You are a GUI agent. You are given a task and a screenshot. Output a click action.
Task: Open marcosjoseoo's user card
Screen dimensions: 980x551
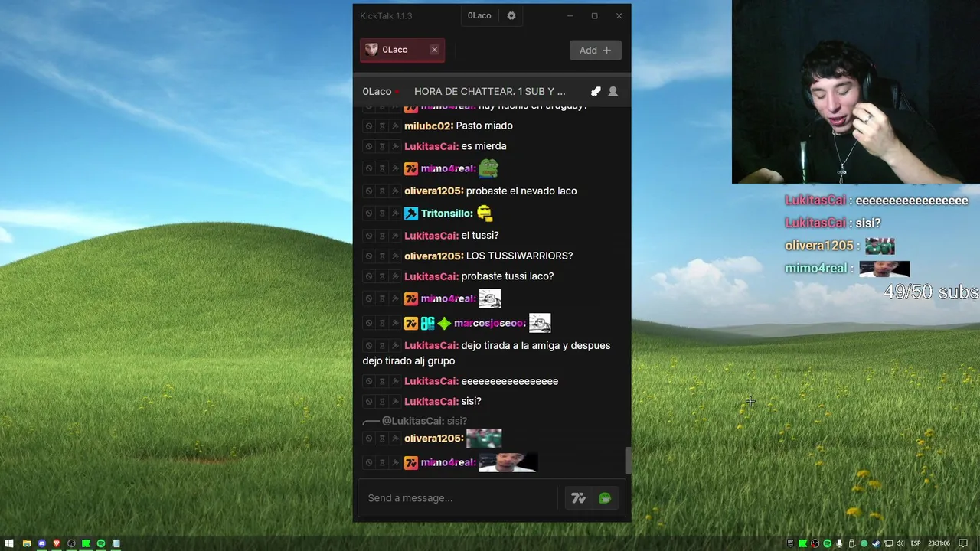(490, 324)
